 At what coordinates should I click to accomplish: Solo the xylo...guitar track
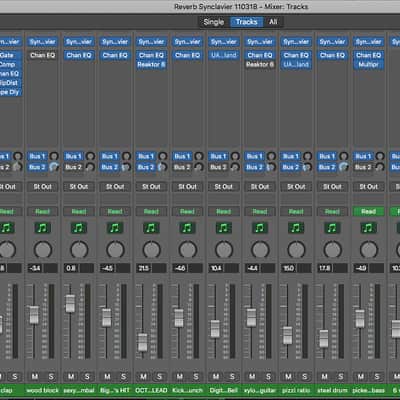[x=268, y=377]
